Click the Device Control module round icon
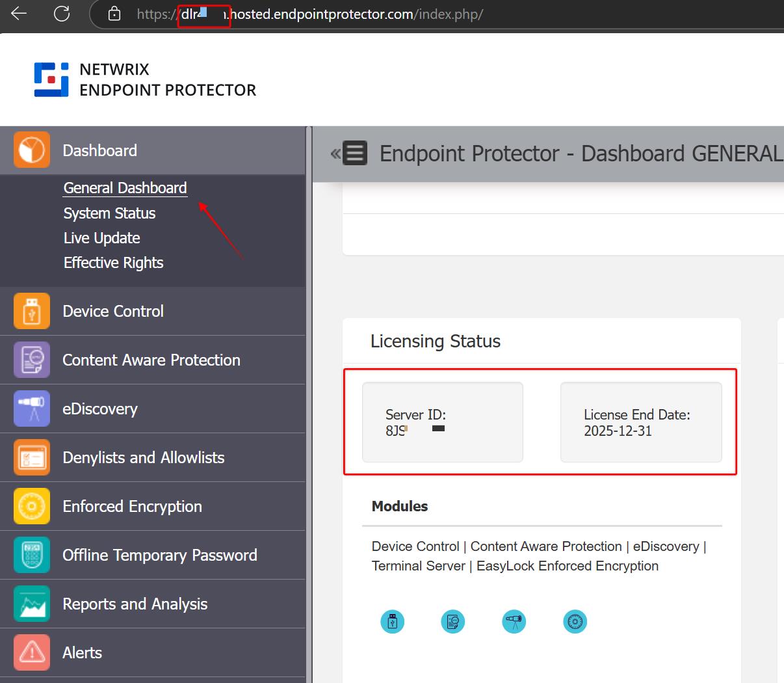Image resolution: width=784 pixels, height=683 pixels. point(393,622)
